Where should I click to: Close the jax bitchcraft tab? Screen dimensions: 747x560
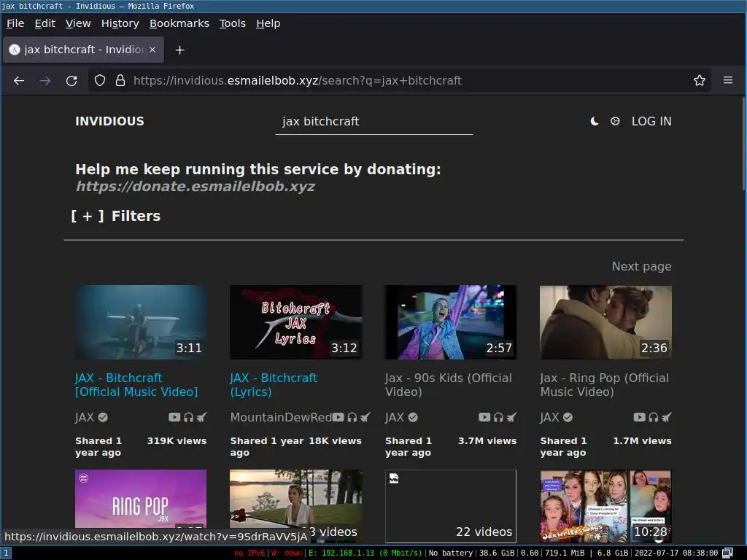(152, 50)
